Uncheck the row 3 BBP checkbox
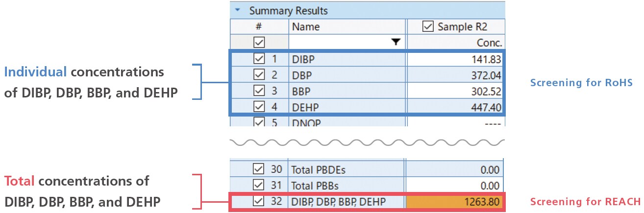The width and height of the screenshot is (644, 213). pyautogui.click(x=259, y=91)
